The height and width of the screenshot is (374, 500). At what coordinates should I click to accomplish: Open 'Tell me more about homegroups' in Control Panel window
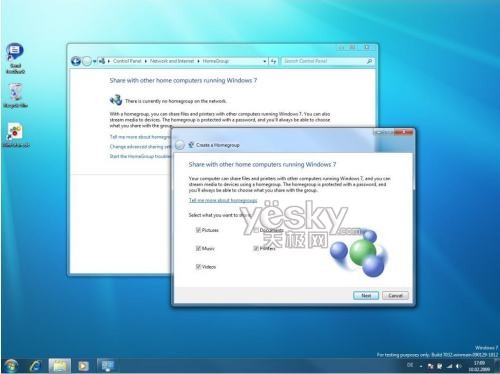[x=140, y=137]
